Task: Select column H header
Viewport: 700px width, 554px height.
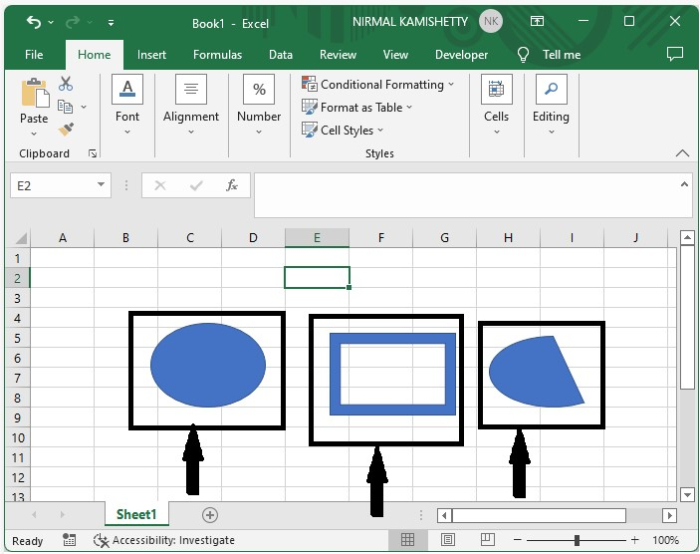Action: pos(508,238)
